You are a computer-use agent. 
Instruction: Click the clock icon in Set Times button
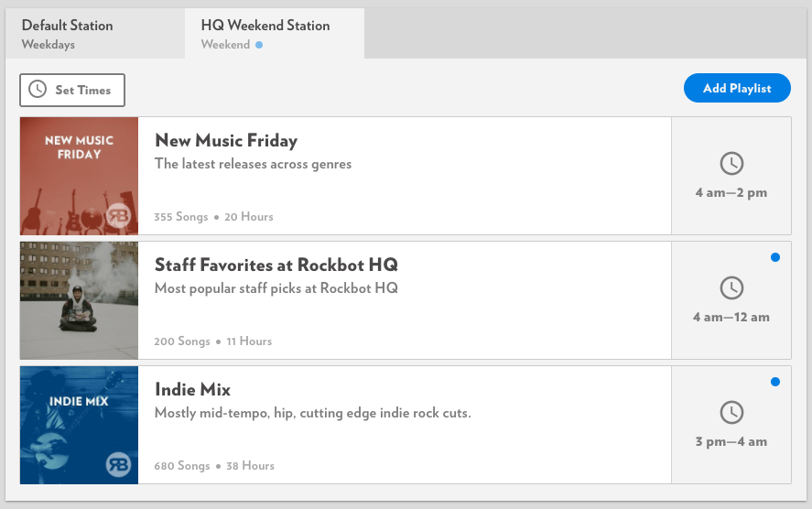tap(38, 89)
